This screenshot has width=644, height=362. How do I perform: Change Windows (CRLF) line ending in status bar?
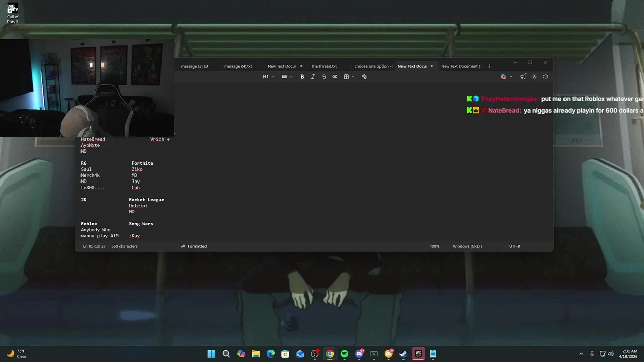[467, 246]
